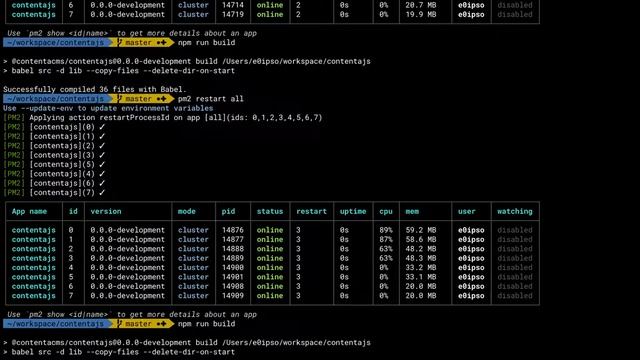The image size is (640, 360).
Task: Click the 'App name' column header
Action: (29, 211)
